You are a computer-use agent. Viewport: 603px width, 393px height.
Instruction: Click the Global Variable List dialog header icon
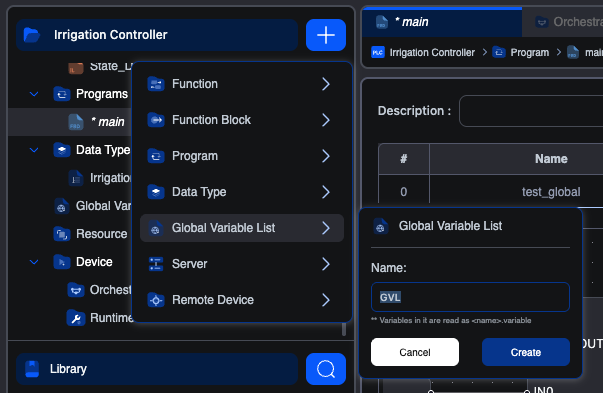(380, 226)
